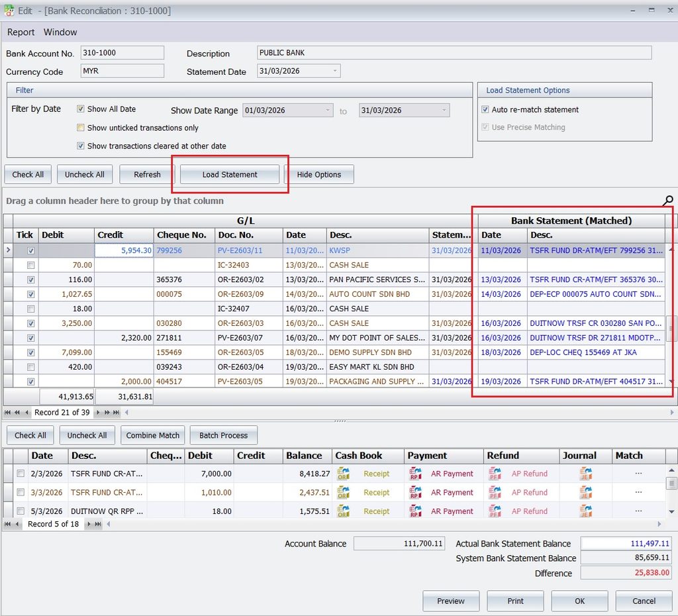Sort by Debit column header in G/L grid
Screen dimensions: 678x616
tap(66, 235)
